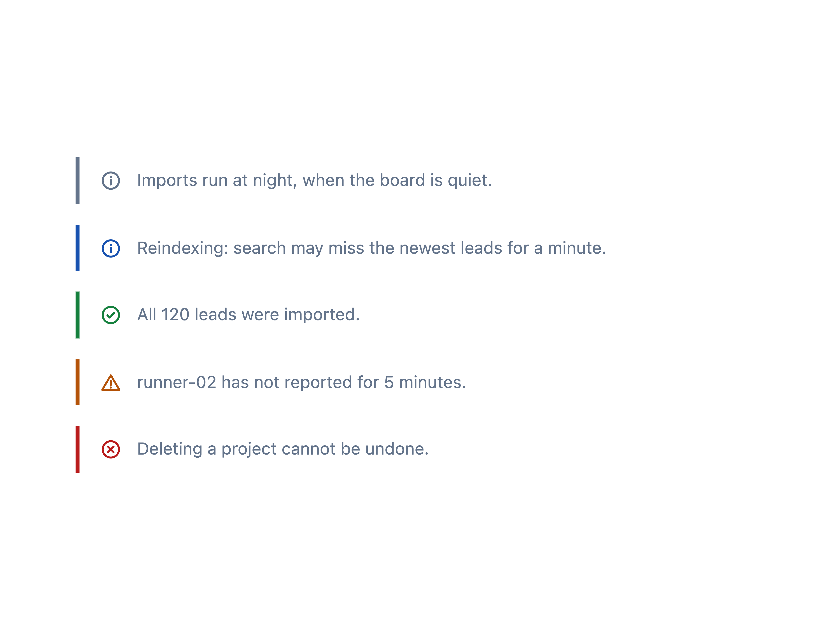Click the green checkmark success icon
840x630 pixels.
click(x=110, y=315)
